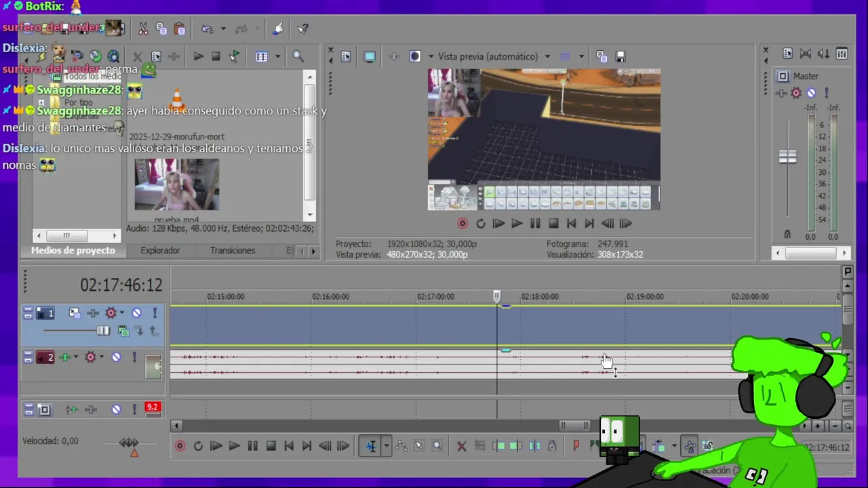Screen dimensions: 868x488
Task: Toggle Master fader channel lock icon
Action: point(787,235)
